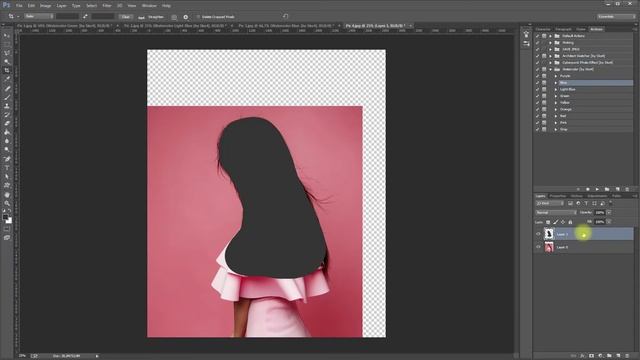Expand Architect Sketcher action set

[x=551, y=56]
